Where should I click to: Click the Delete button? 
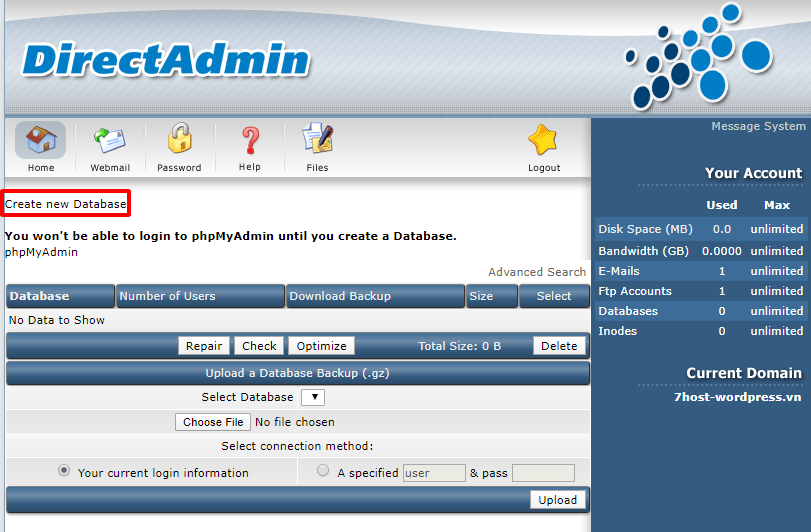point(559,346)
